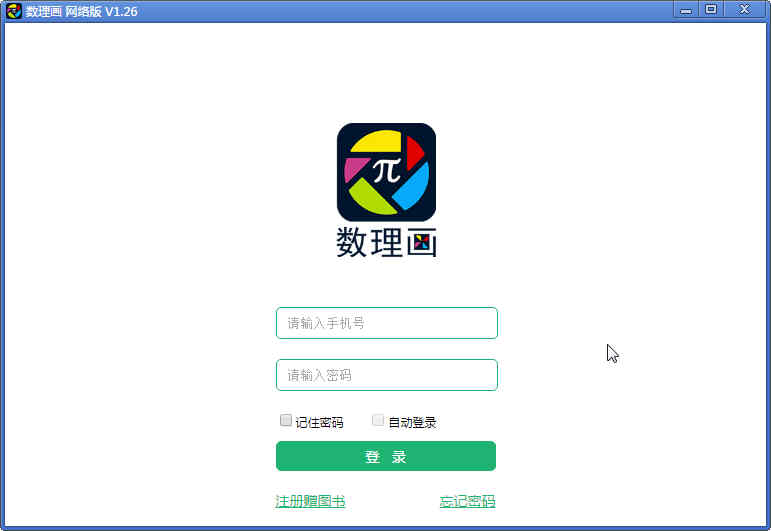771x531 pixels.
Task: Focus the 请输入手机号 phone number field
Action: tap(387, 323)
